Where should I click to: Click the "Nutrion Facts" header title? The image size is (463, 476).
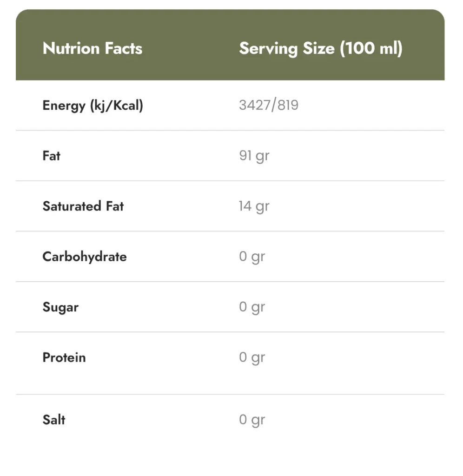[92, 48]
